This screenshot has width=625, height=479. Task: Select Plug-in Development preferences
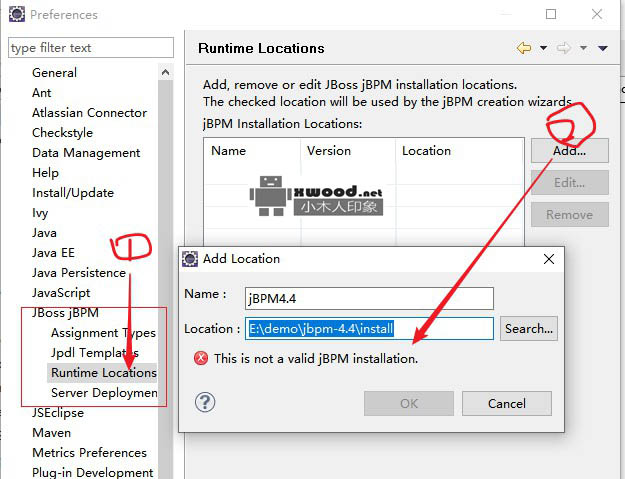tap(92, 473)
